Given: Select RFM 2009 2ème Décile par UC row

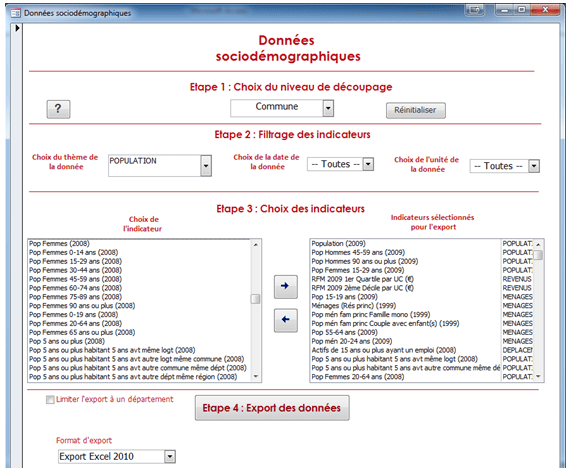Looking at the screenshot, I should 422,288.
